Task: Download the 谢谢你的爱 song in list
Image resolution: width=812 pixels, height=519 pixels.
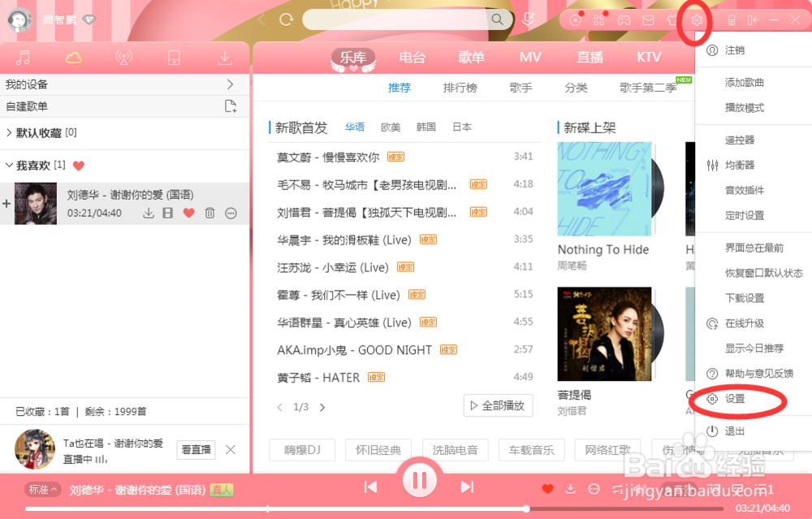Action: pyautogui.click(x=149, y=213)
